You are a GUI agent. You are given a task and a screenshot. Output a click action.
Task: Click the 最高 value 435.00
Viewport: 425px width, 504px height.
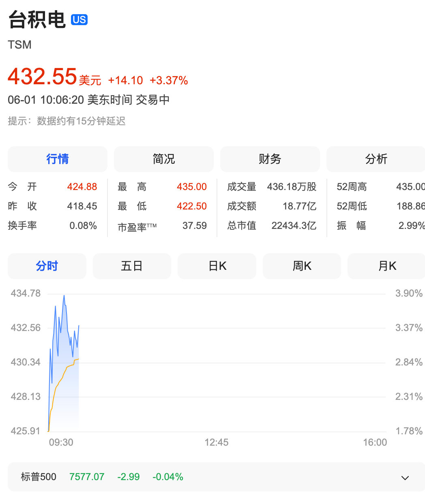pos(192,187)
